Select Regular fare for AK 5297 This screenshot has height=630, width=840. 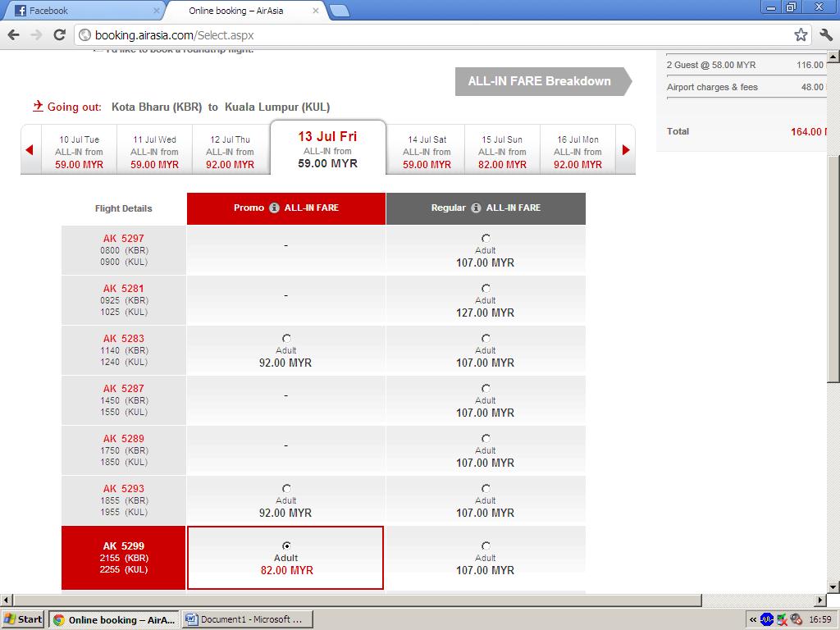(x=486, y=239)
